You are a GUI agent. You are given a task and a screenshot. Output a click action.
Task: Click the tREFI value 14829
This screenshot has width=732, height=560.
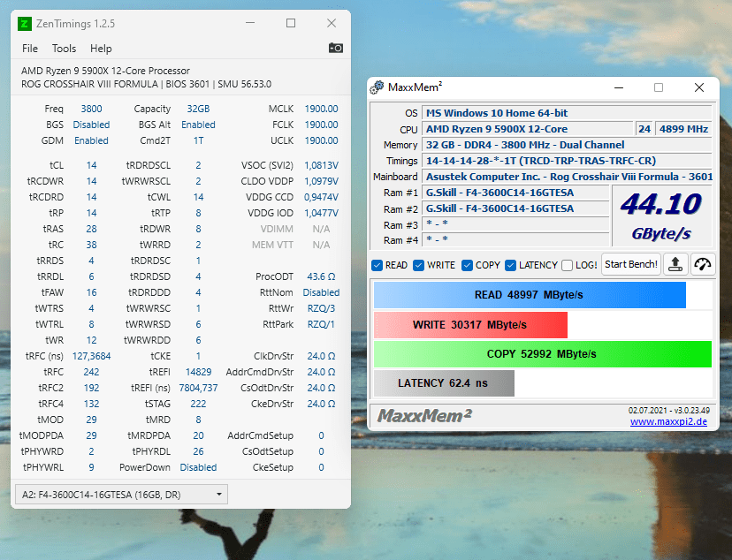[198, 372]
